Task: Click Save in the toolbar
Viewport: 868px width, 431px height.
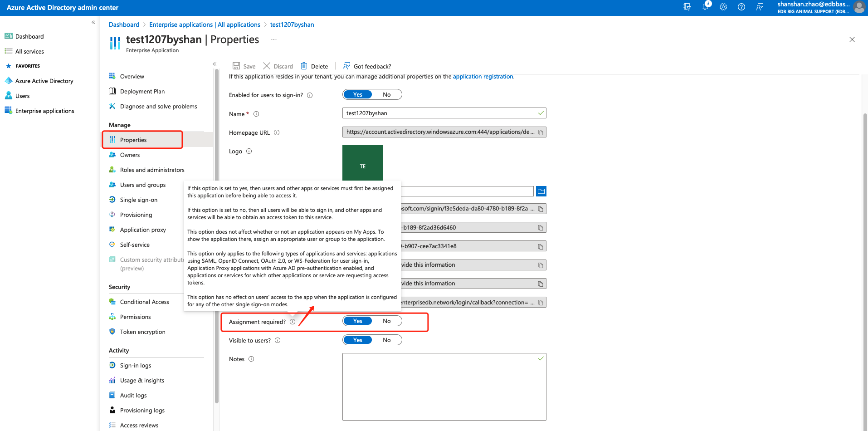Action: click(244, 66)
